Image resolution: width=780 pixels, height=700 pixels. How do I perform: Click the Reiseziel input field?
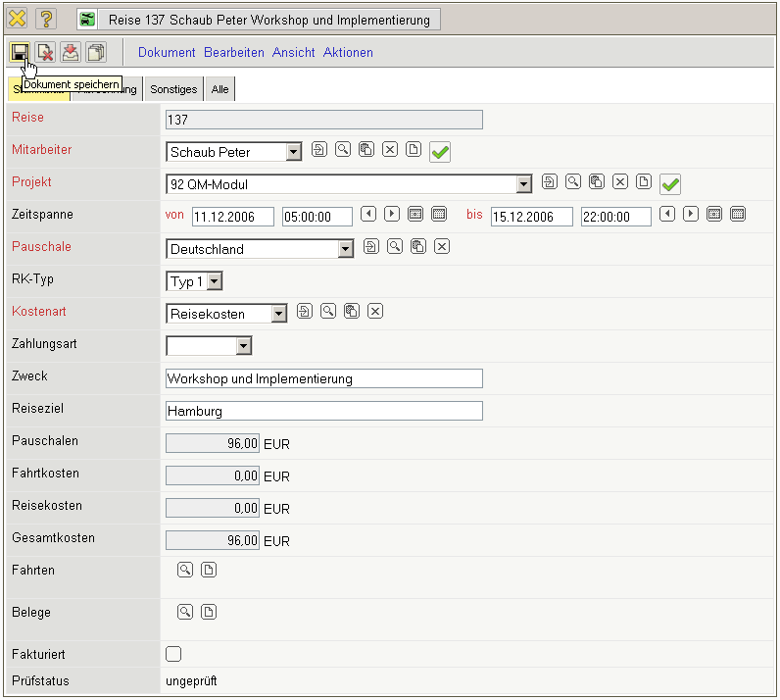pos(324,411)
